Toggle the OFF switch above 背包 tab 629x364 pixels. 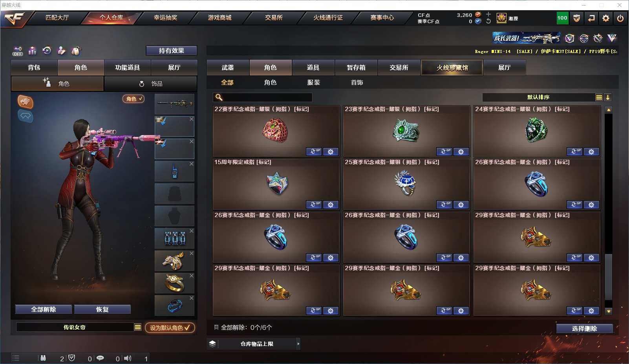(18, 51)
